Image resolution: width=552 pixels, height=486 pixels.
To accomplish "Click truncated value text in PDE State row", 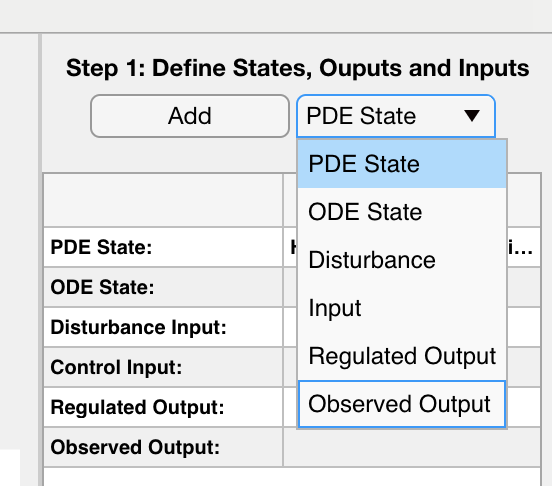I will point(520,247).
